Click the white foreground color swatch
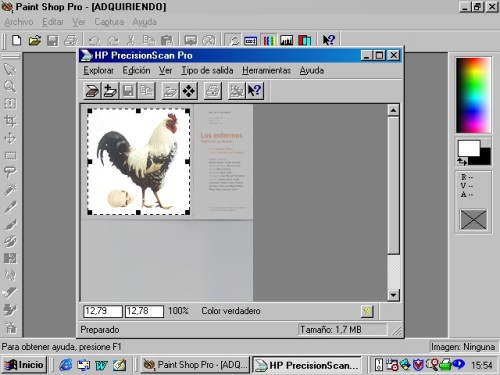 [469, 148]
